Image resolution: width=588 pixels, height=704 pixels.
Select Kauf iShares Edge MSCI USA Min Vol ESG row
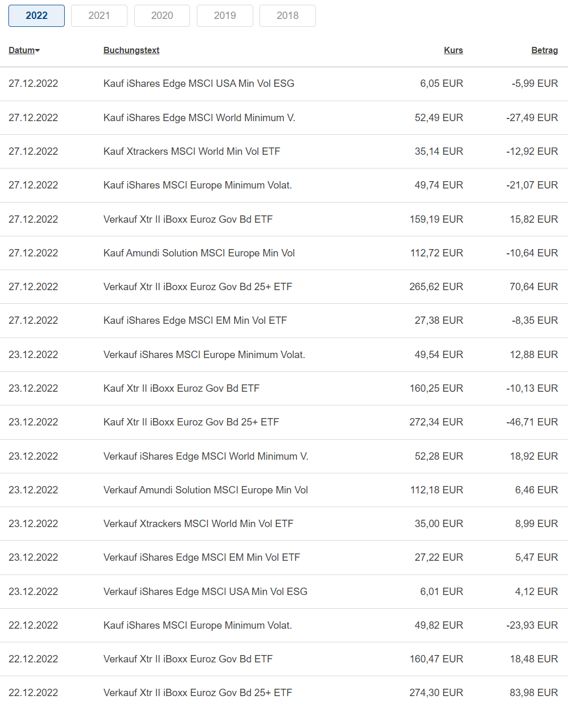198,84
